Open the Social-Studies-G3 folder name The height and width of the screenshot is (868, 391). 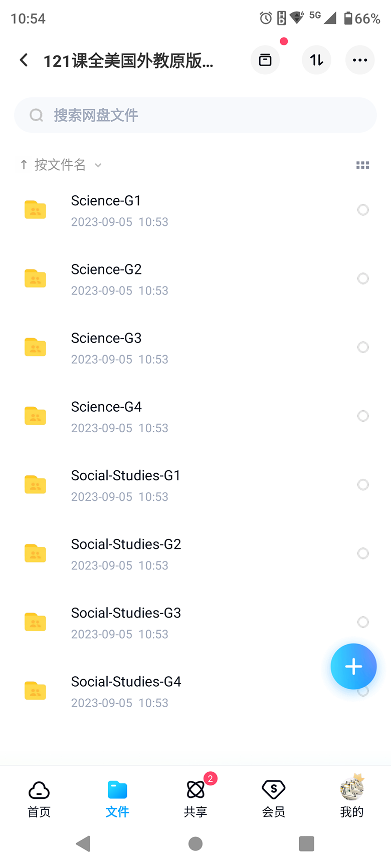point(126,613)
